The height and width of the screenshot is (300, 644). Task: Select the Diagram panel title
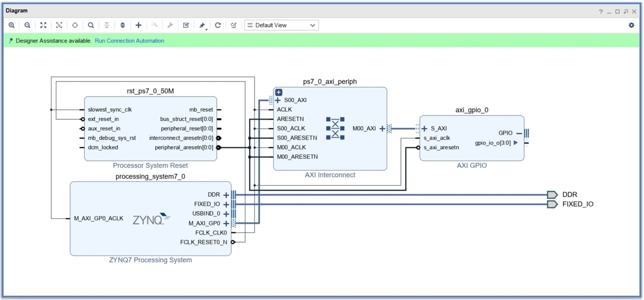tap(17, 11)
